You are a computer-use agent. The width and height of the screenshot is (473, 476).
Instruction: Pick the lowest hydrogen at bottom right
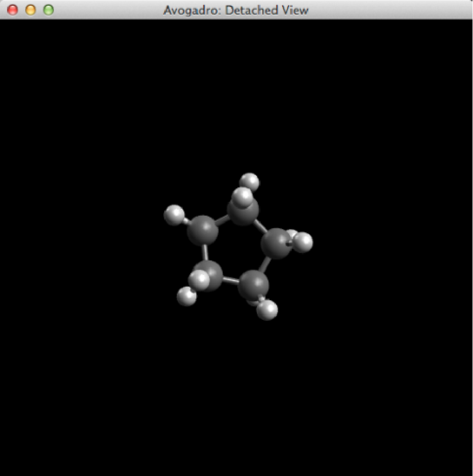(267, 310)
